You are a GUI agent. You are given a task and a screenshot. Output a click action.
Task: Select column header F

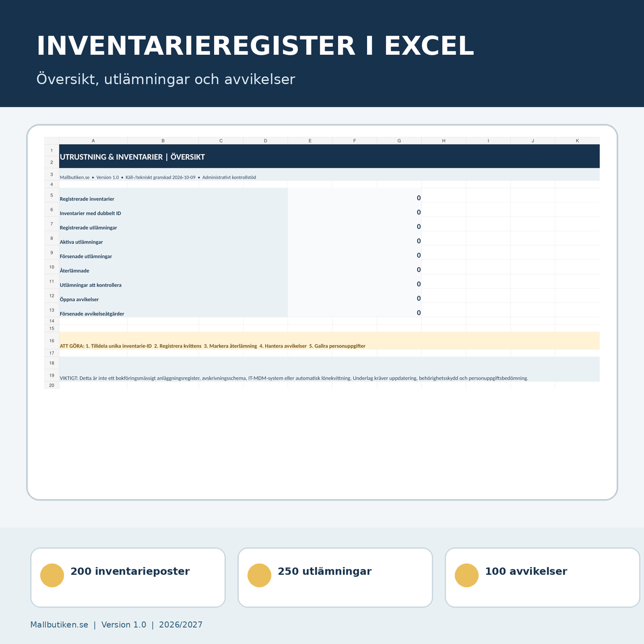[355, 141]
